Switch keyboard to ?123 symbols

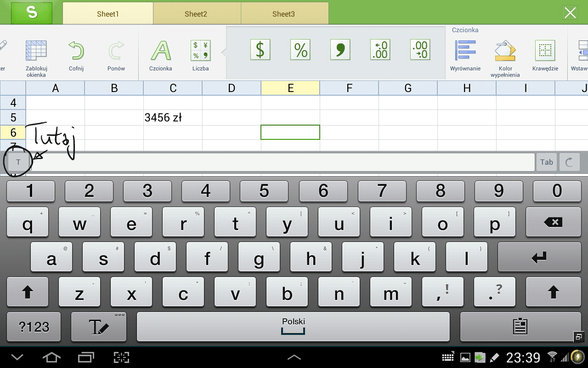click(x=34, y=327)
